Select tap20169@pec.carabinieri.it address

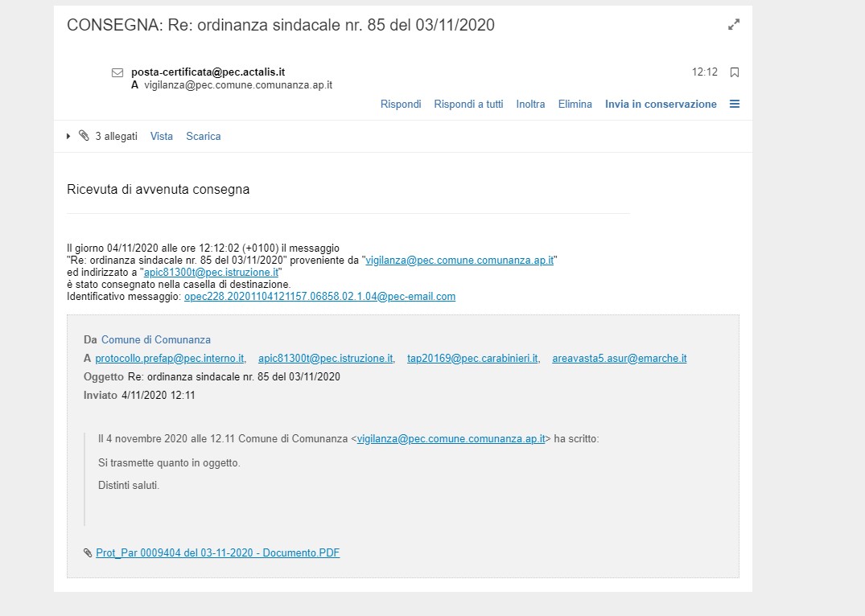click(x=472, y=359)
